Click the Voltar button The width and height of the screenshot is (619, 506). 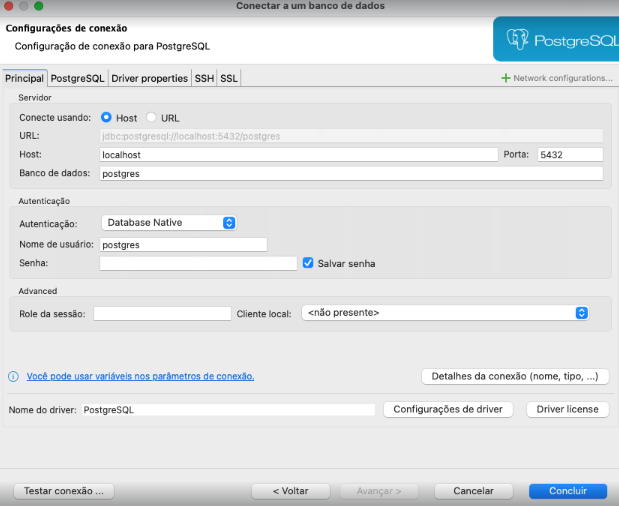click(x=291, y=491)
